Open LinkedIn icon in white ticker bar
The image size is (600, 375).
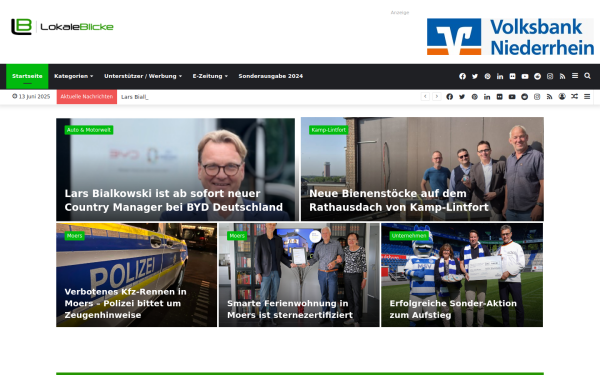point(487,97)
